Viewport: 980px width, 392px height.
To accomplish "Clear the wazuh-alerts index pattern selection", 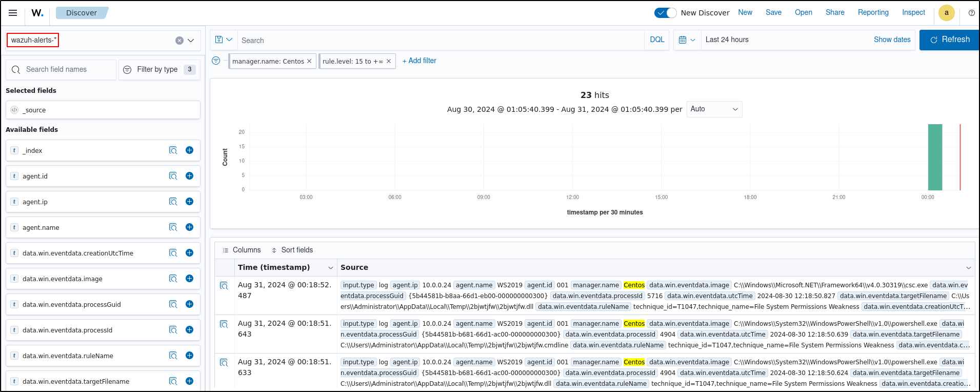I will [x=179, y=41].
